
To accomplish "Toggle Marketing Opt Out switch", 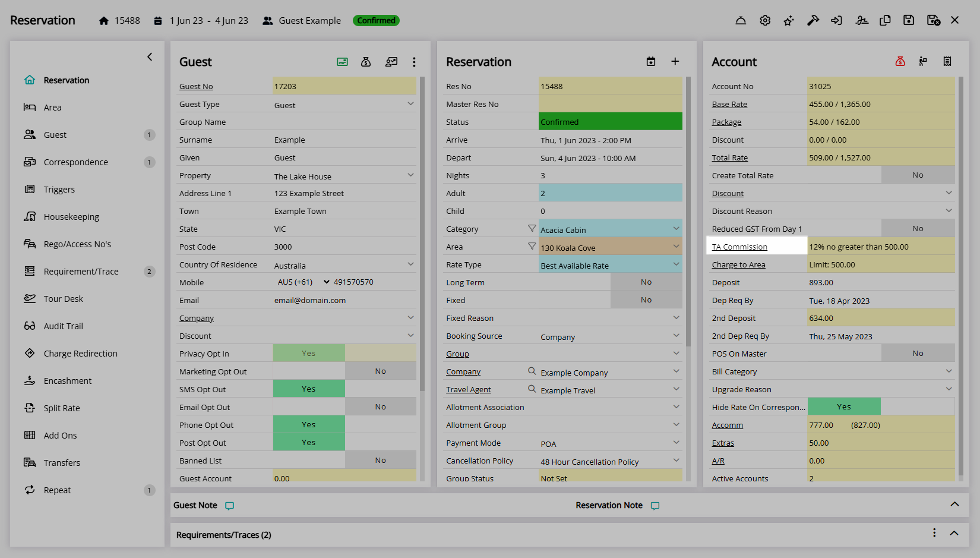I will pyautogui.click(x=344, y=371).
